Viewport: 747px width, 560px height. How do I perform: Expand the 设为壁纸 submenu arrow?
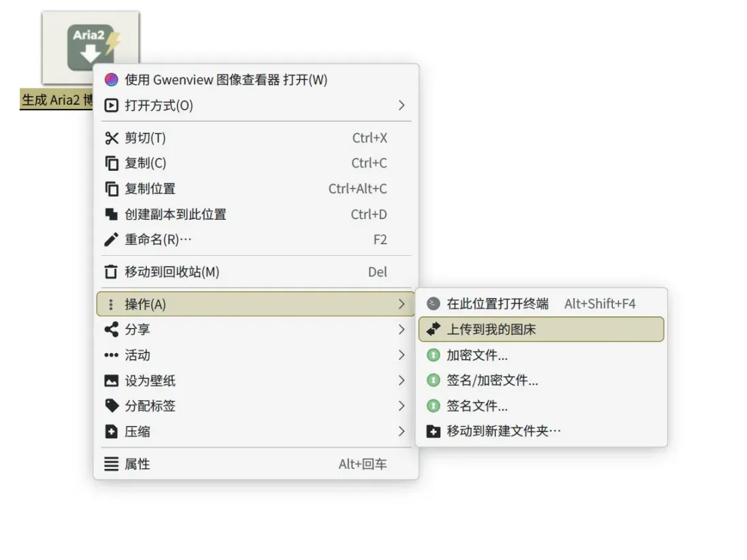pyautogui.click(x=401, y=381)
